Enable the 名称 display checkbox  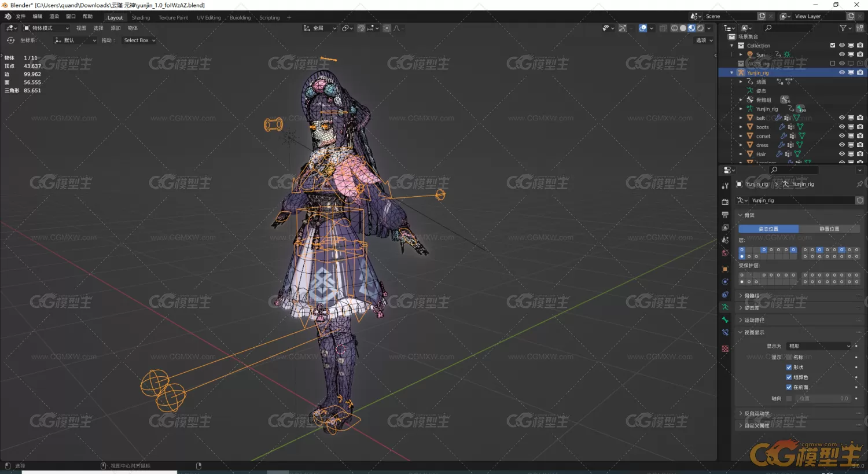pos(789,357)
